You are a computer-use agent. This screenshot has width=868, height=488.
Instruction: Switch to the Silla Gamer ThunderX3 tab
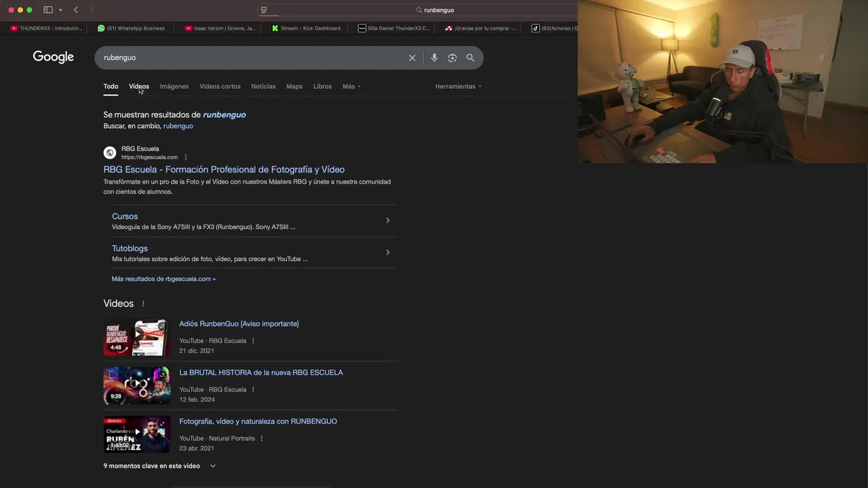(x=393, y=28)
